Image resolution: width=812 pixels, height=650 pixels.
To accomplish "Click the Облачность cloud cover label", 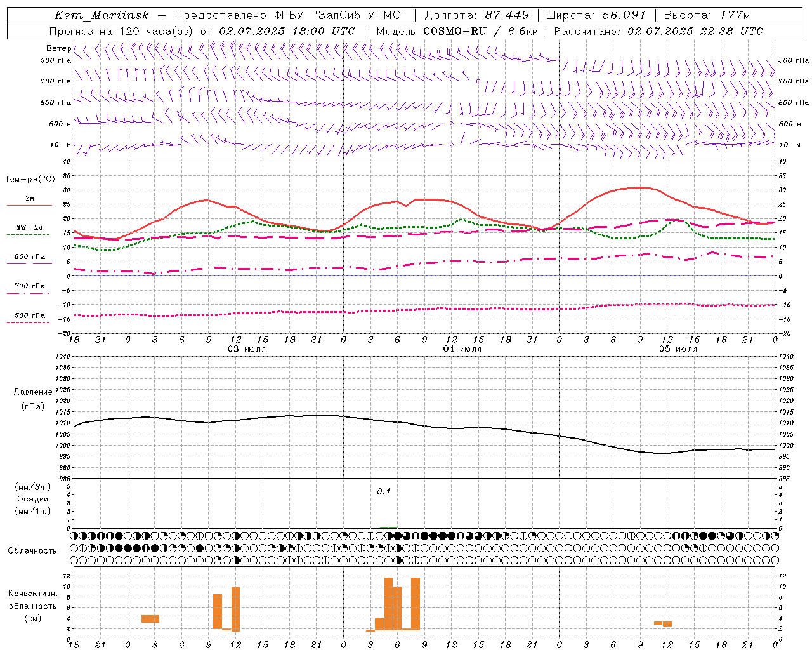I will tap(32, 550).
